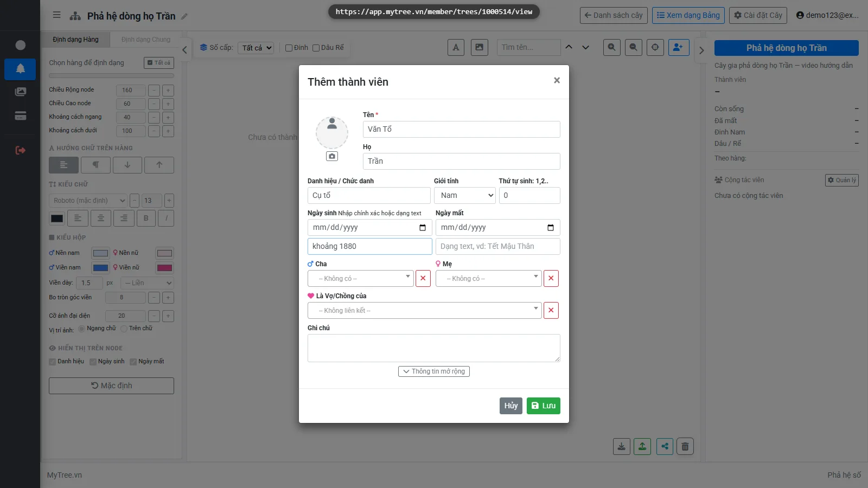
Task: Open Ngày sinh date picker calendar
Action: [x=423, y=228]
